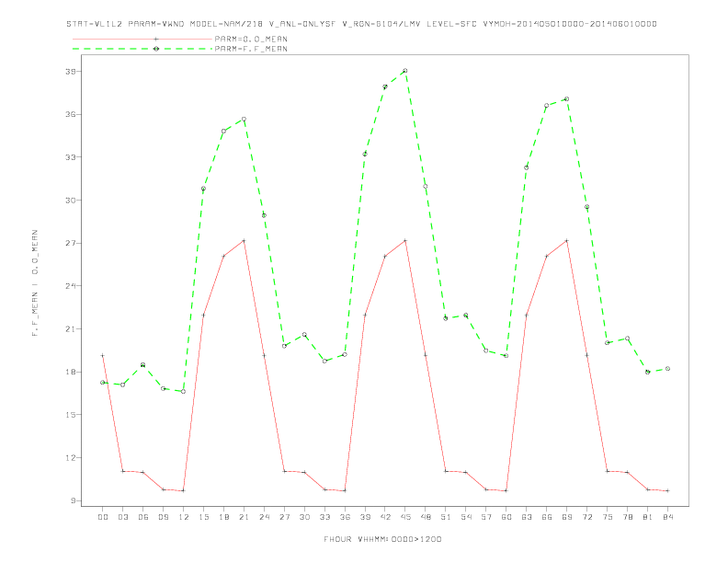Select green circle marker at forecast hour 45
728x563 pixels.
pyautogui.click(x=405, y=71)
